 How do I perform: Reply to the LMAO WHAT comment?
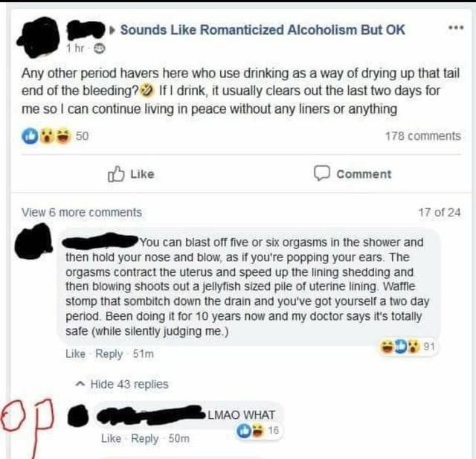pos(144,439)
